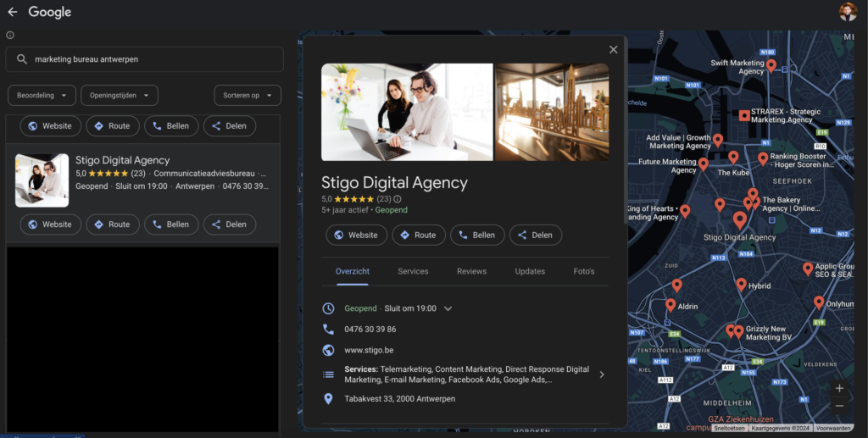Viewport: 868px width, 438px height.
Task: Zoom out on the map with minus
Action: click(x=839, y=406)
